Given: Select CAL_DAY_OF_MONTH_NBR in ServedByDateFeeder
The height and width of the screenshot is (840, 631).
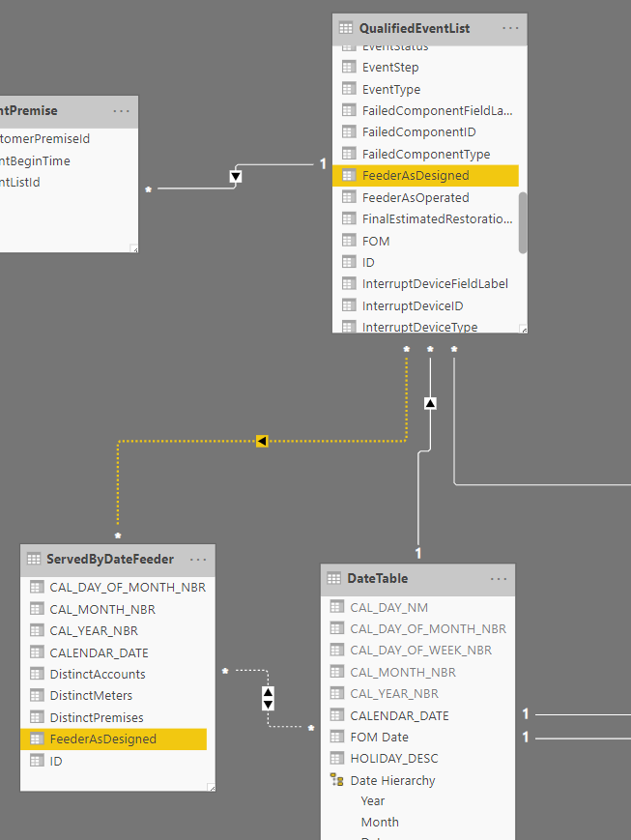Looking at the screenshot, I should coord(128,588).
